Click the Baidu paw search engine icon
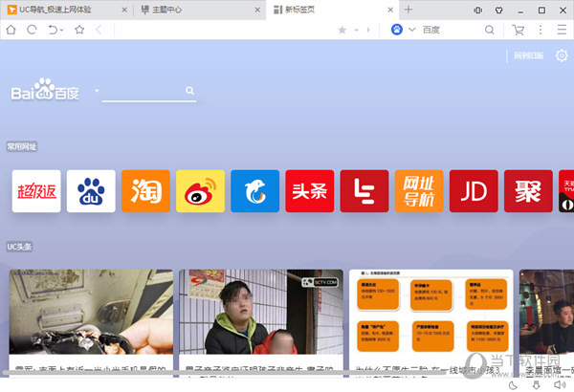574x392 pixels. pos(397,30)
